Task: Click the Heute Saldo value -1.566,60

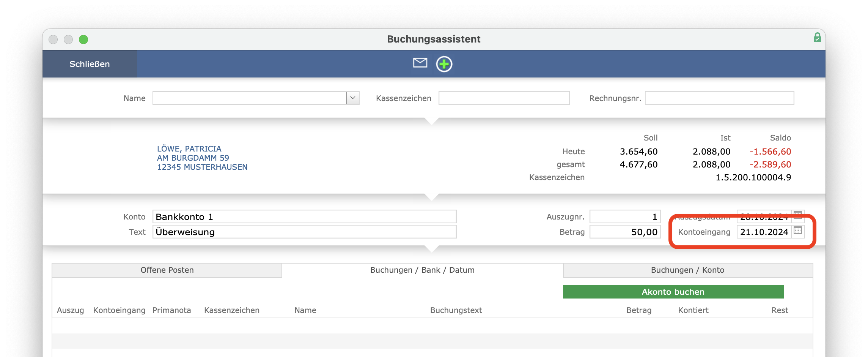Action: coord(770,152)
